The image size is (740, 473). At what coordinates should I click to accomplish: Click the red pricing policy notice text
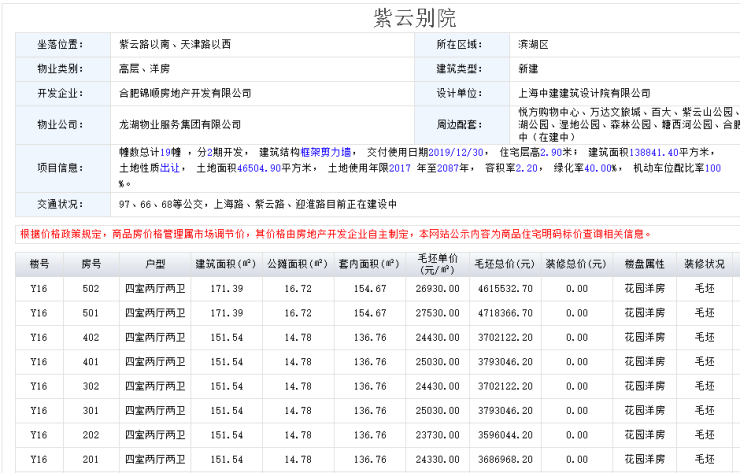pyautogui.click(x=335, y=234)
